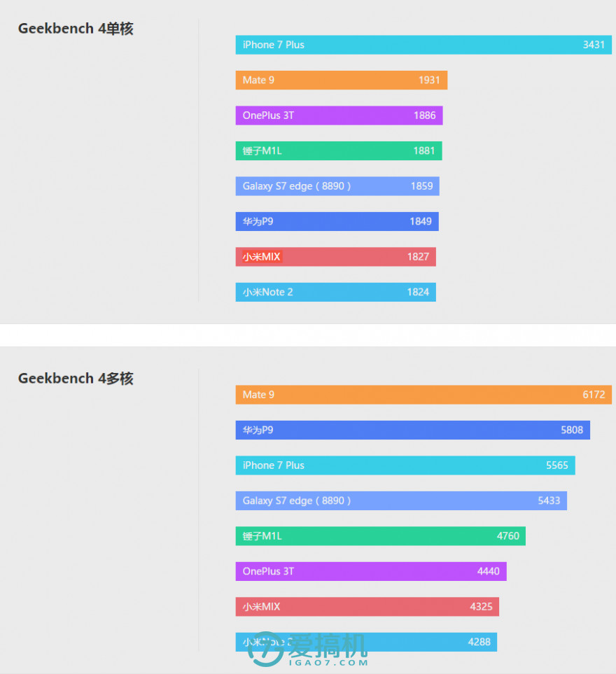Select the 小米Note 2 single-core bar
This screenshot has height=674, width=616.
(335, 293)
